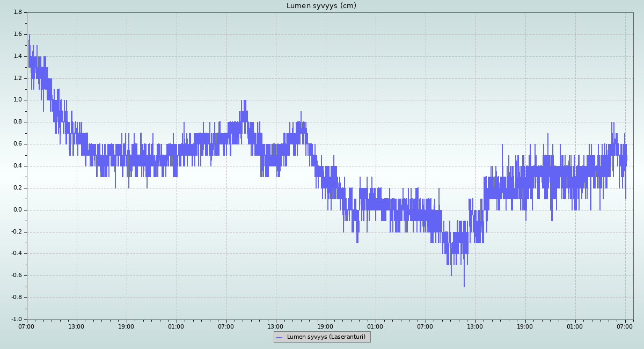Click the Lumen syvyys (Laseranturi) legend label
Viewport: 644px width, 349px height.
tap(326, 337)
